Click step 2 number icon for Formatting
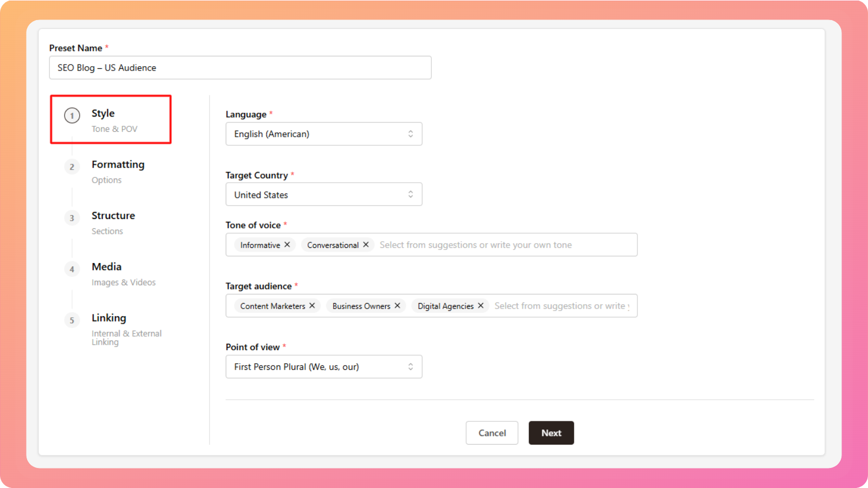The width and height of the screenshot is (868, 488). coord(72,167)
